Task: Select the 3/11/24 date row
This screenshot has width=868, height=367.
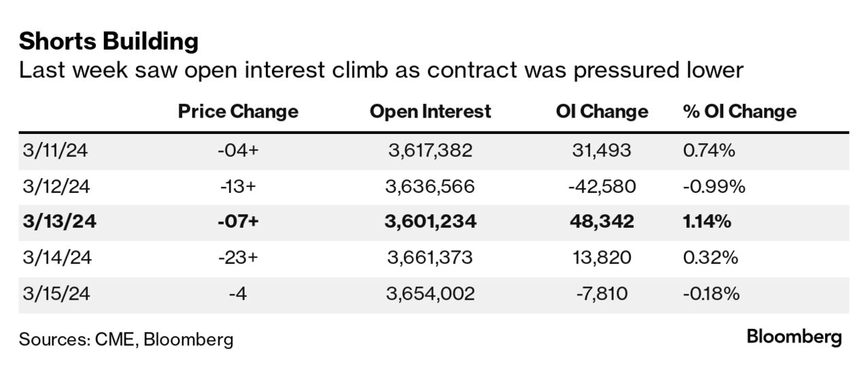Action: click(x=54, y=150)
